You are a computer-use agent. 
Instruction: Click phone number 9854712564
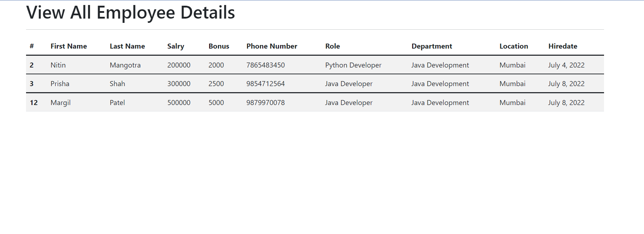click(266, 84)
